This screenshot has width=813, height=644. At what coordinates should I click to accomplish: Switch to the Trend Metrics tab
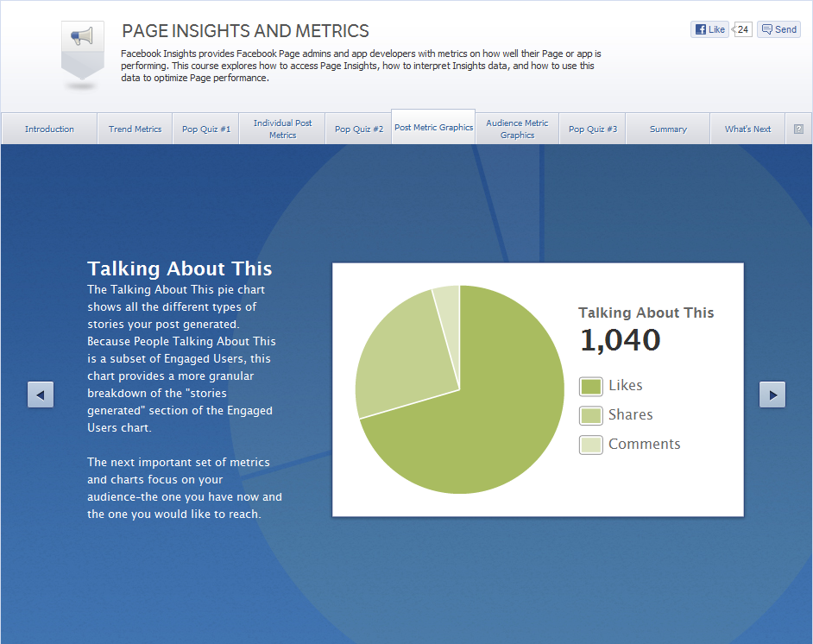pos(135,129)
